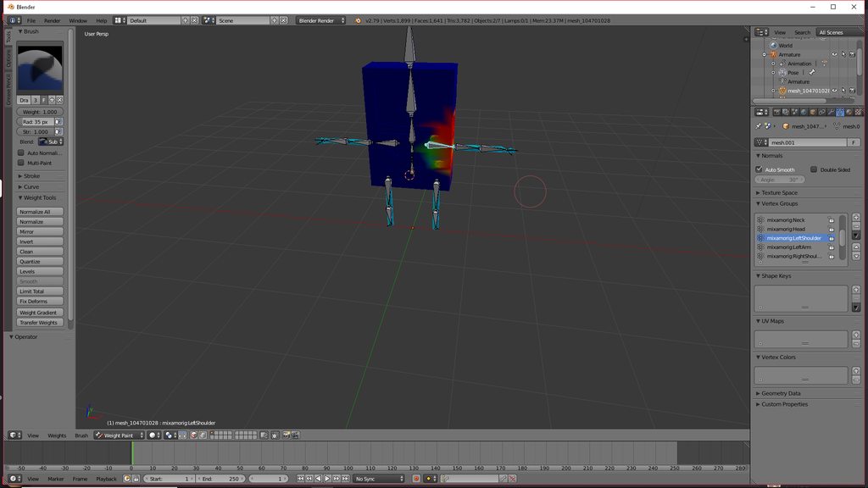Enable the Auto Normalize checkbox
Screen dimensions: 868x488
(21, 152)
